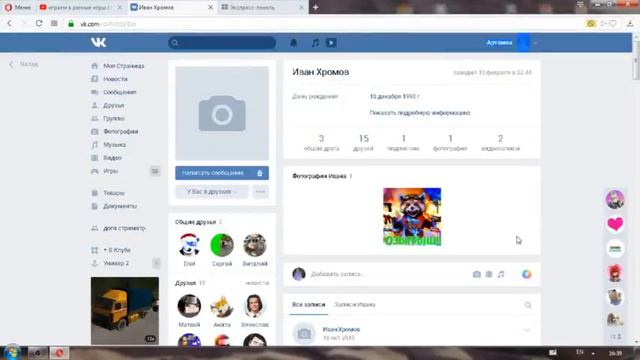This screenshot has width=640, height=360.
Task: Expand the У Вас в друзьях dropdown
Action: click(x=212, y=192)
